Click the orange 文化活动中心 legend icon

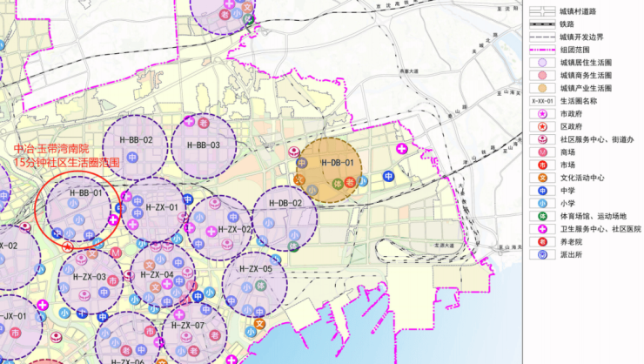coord(542,178)
